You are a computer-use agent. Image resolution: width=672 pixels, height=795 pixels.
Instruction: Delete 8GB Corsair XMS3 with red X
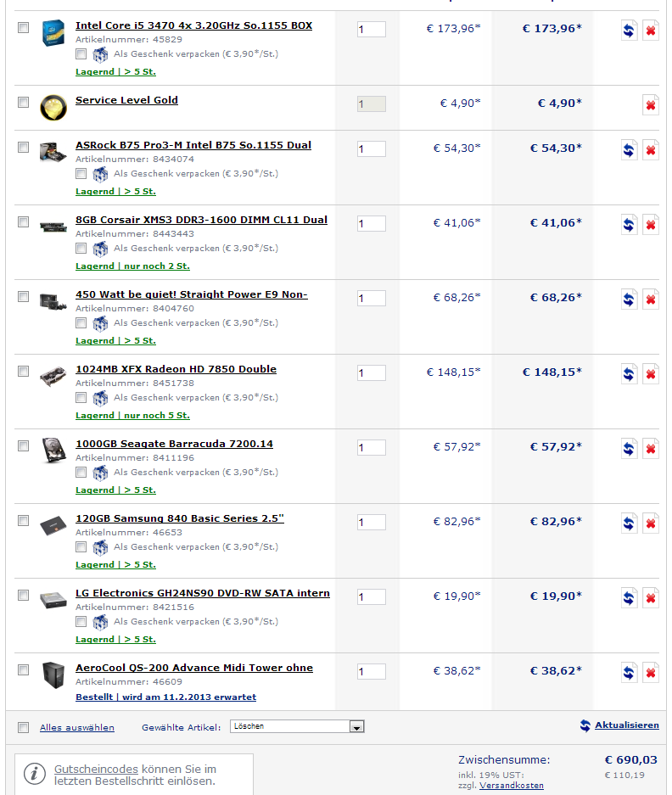tap(651, 225)
